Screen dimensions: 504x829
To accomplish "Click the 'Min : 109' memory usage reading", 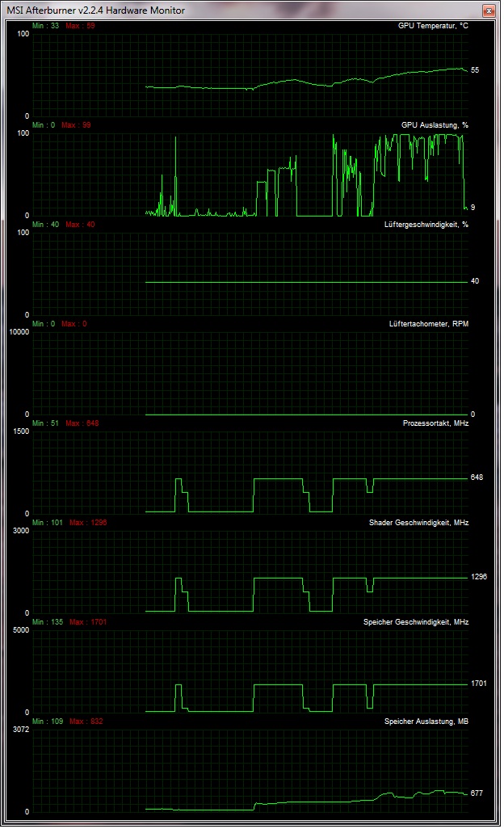I will point(48,722).
